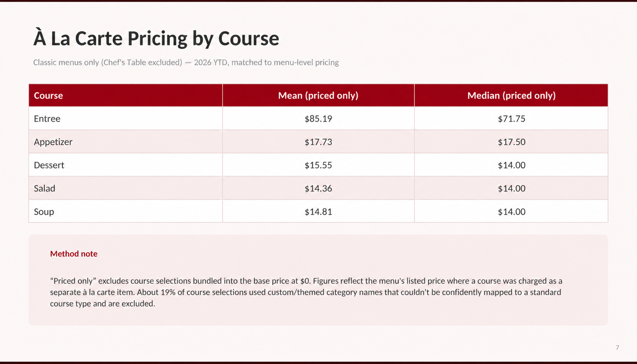
Task: Click the Salad mean value $14.36
Action: tap(318, 189)
